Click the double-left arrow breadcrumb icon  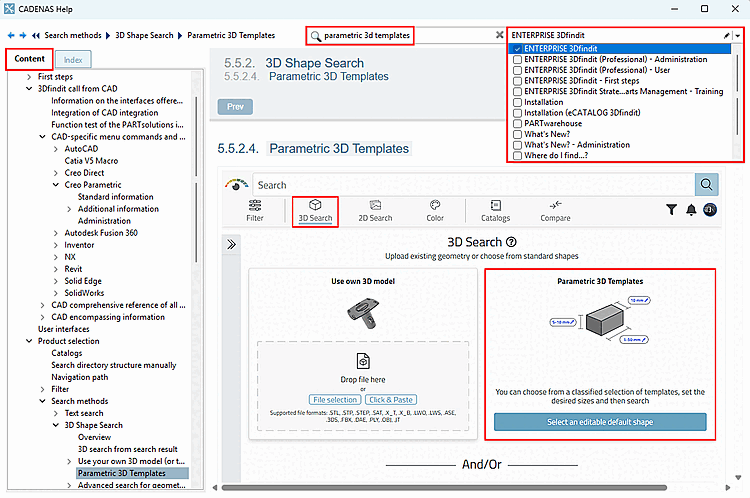click(x=35, y=35)
